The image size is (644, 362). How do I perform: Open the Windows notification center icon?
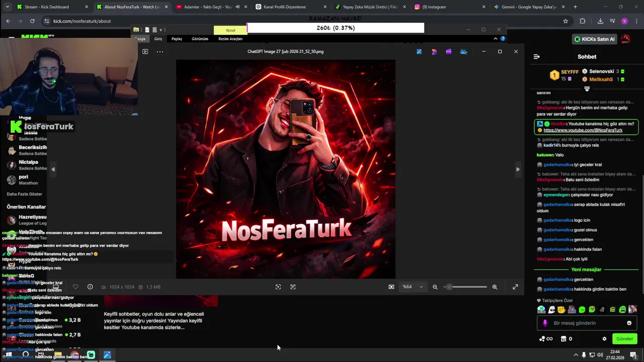click(633, 355)
